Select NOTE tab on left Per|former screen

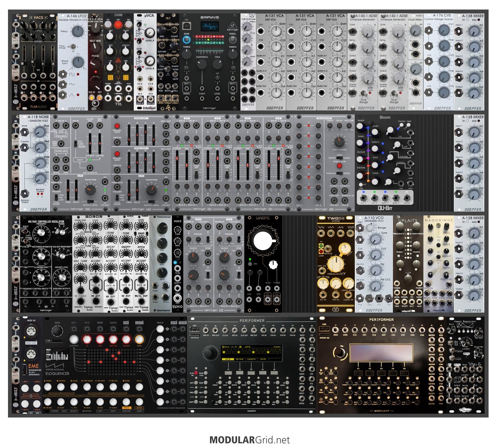tap(263, 359)
